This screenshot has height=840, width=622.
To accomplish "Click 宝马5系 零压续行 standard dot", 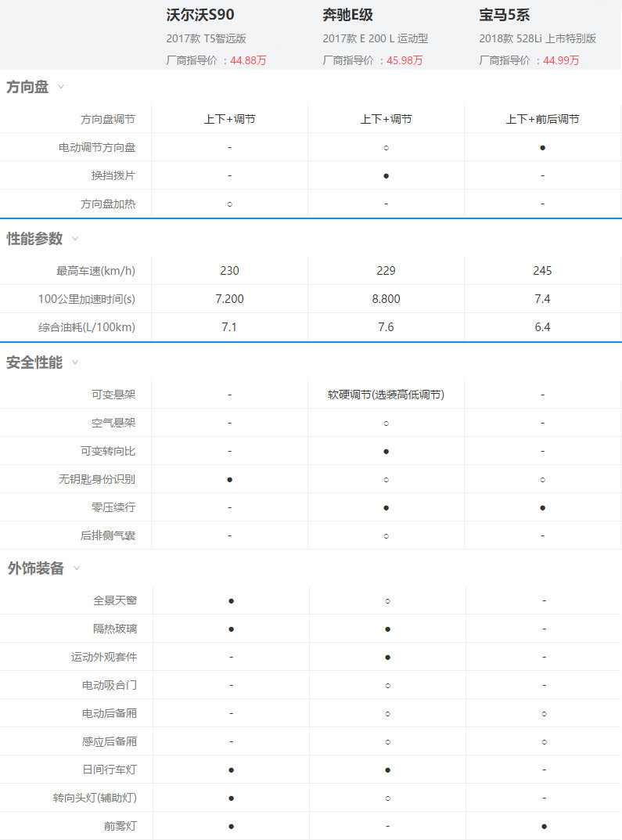I will coord(542,507).
